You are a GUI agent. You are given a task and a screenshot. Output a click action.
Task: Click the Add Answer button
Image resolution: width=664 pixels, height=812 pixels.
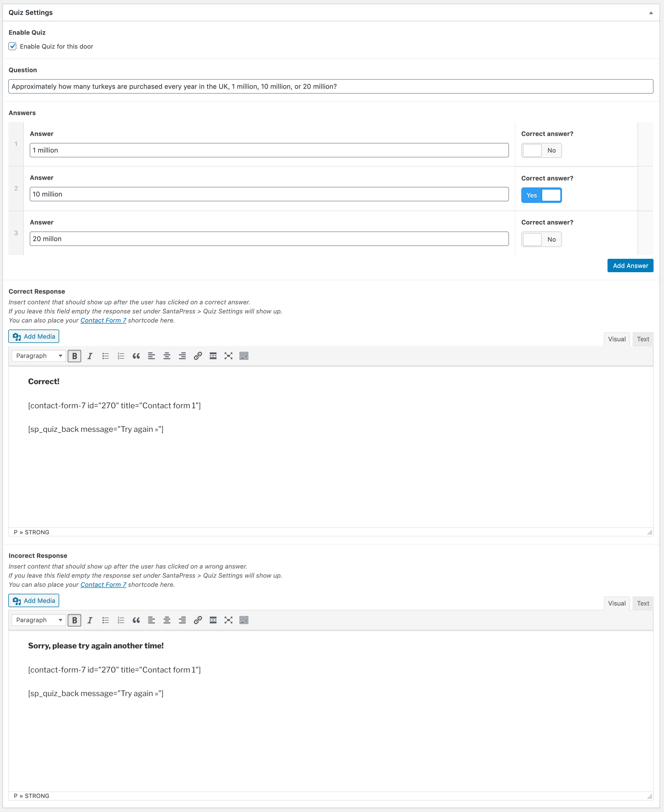[x=630, y=265]
